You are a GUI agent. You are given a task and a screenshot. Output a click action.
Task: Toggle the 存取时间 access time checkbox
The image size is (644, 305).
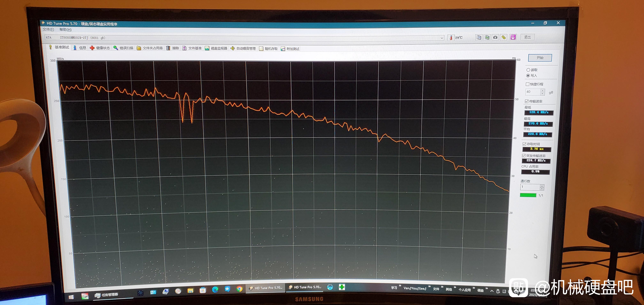(x=524, y=144)
